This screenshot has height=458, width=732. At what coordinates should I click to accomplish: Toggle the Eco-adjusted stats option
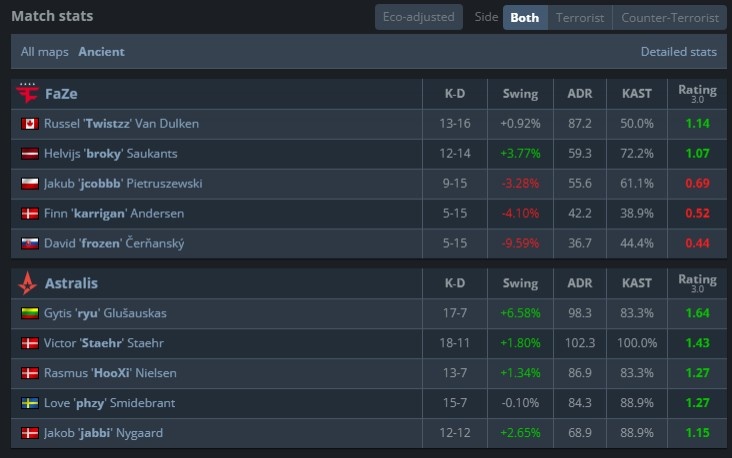click(x=420, y=17)
